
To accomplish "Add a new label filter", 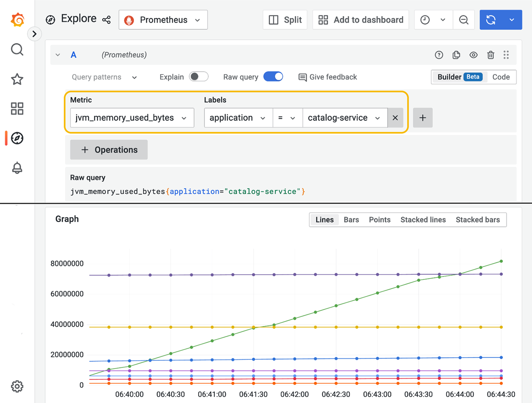I will (x=423, y=118).
